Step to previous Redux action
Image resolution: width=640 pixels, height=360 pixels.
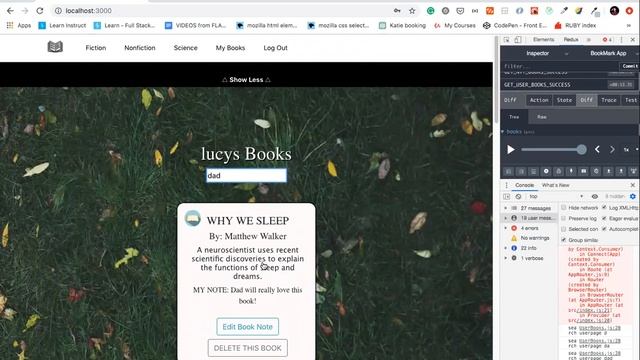(x=597, y=149)
